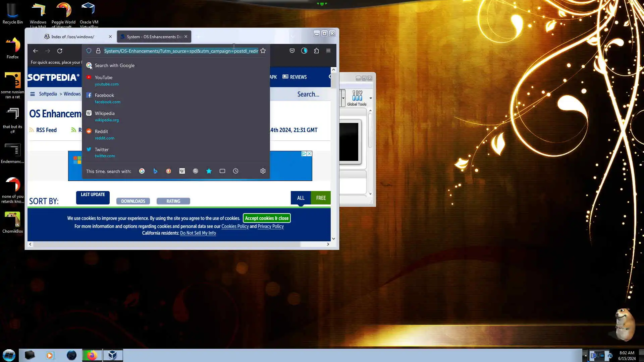Viewport: 644px width, 362px height.
Task: Open search settings gear icon
Action: click(263, 171)
